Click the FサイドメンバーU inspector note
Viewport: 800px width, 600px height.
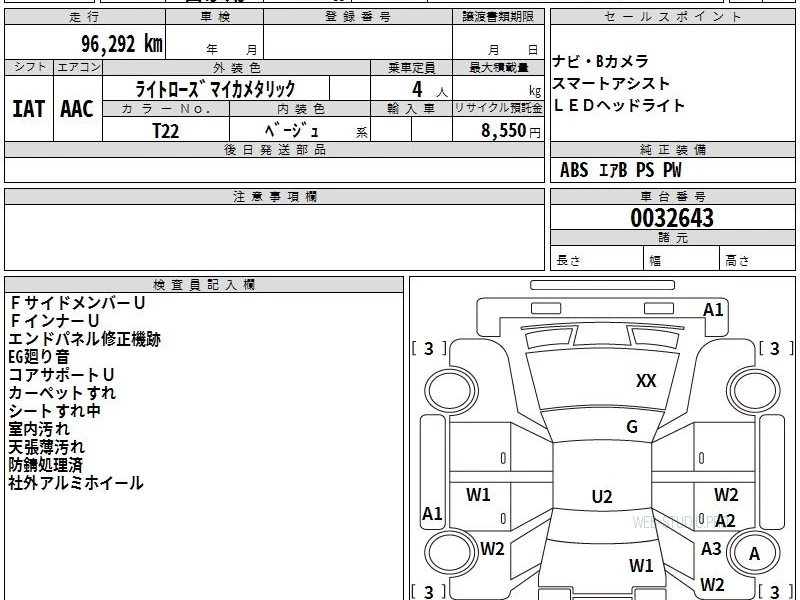tap(77, 303)
